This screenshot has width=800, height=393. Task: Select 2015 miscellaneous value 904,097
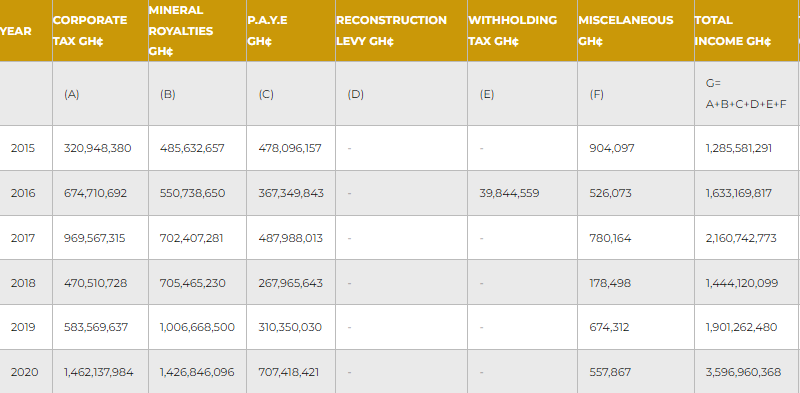point(612,148)
